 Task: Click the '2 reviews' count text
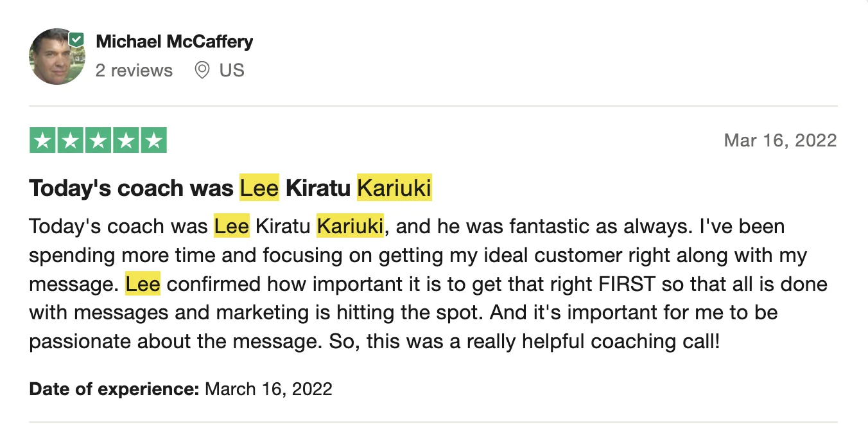[134, 70]
